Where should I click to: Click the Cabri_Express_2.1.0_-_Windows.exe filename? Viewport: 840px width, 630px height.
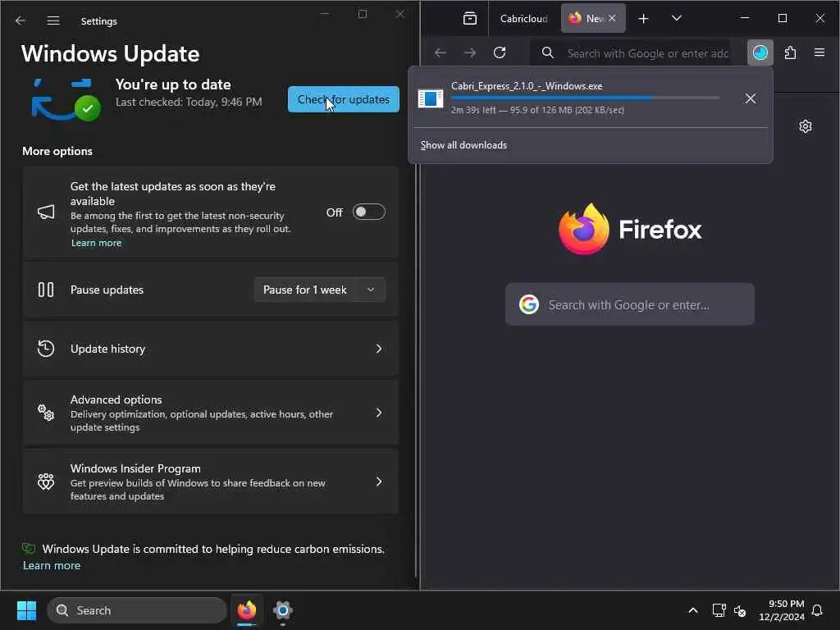[527, 86]
